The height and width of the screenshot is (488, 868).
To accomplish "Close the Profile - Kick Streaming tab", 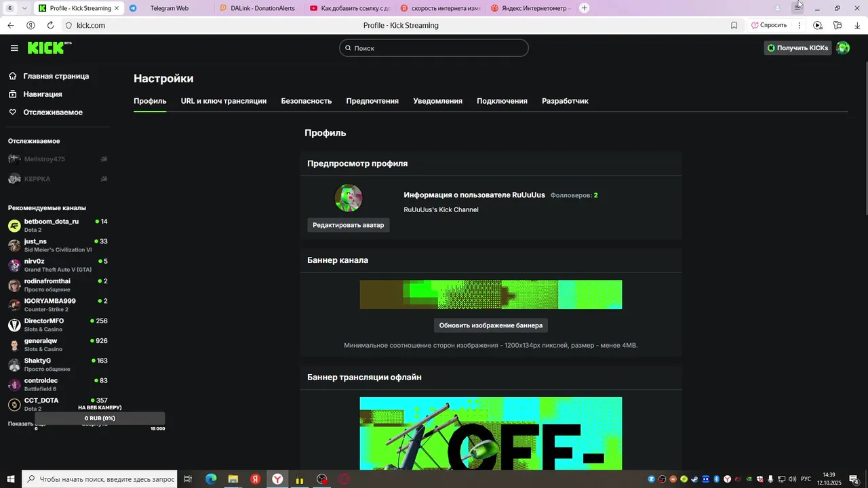I will pos(117,8).
